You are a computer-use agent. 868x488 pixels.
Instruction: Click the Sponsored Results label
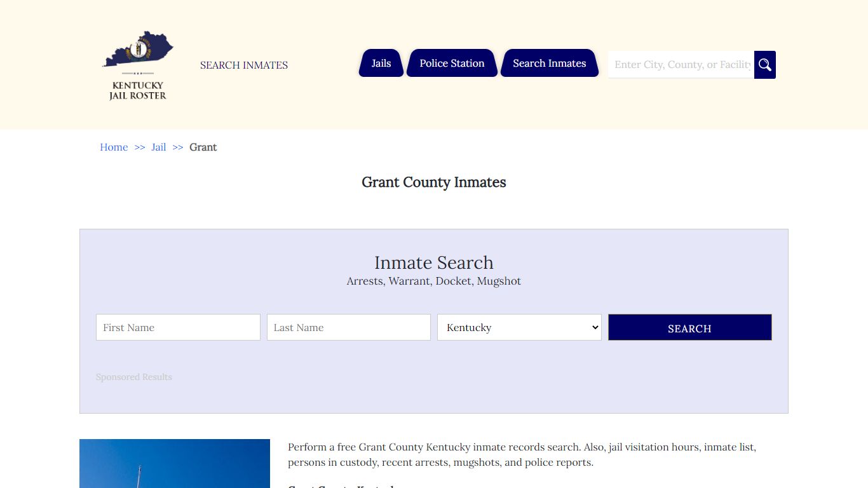134,377
